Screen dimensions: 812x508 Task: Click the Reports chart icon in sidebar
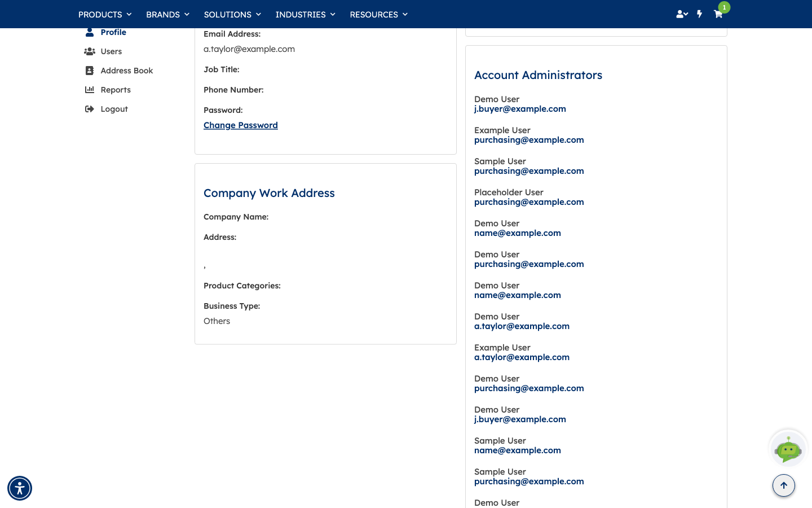tap(90, 90)
